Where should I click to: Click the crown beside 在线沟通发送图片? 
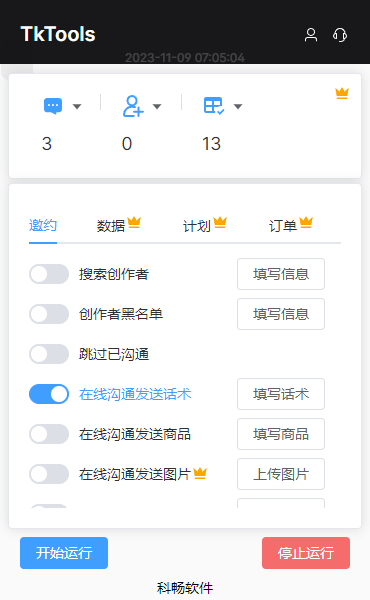[200, 473]
